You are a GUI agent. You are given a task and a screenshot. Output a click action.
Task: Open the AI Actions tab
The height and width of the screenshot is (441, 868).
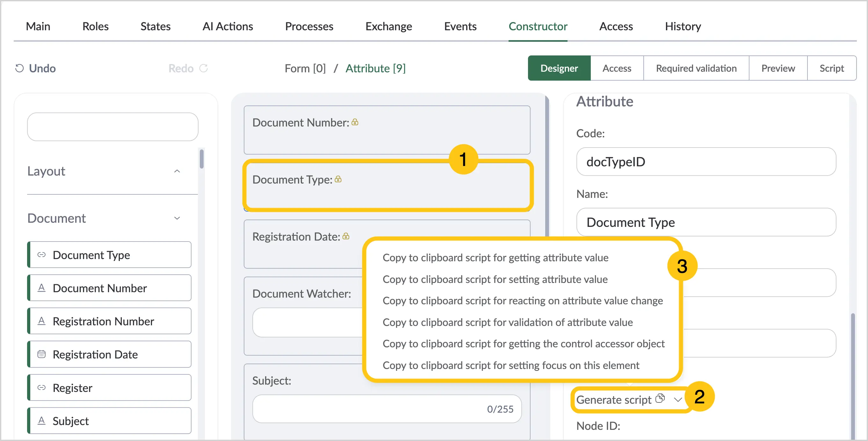click(x=228, y=26)
